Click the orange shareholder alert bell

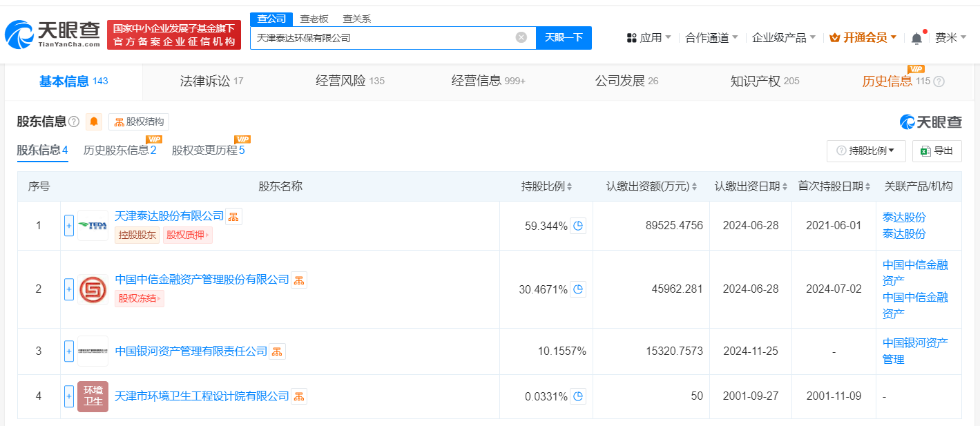(94, 122)
